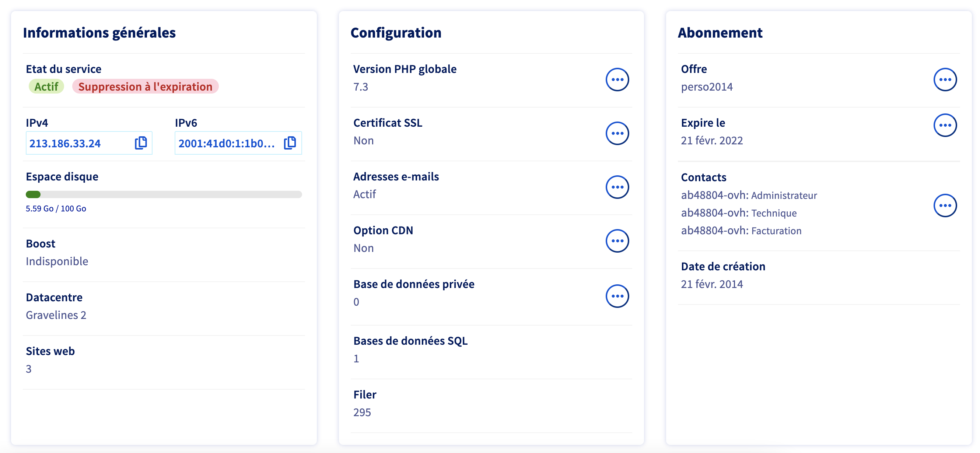Click the Espace disque usage bar
Screen dimensions: 980x453
pos(164,194)
